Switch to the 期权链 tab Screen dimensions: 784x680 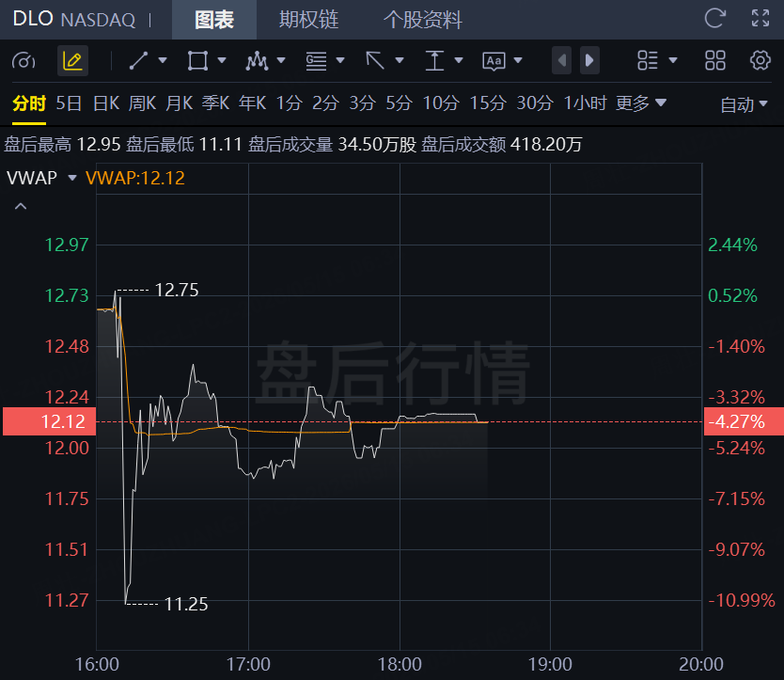pyautogui.click(x=308, y=20)
